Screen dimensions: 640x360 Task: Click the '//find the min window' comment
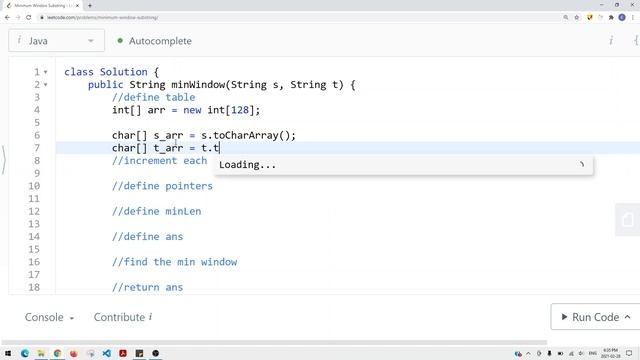coord(174,262)
